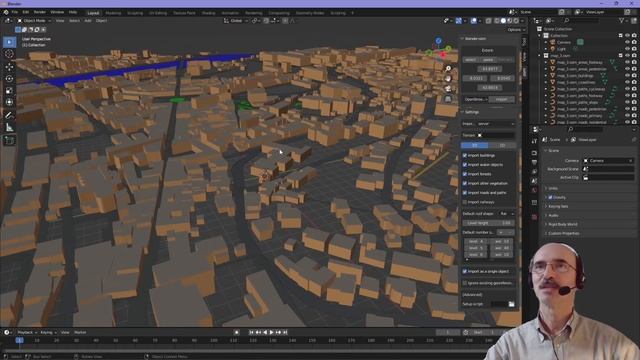The width and height of the screenshot is (640, 360).
Task: Click the extent select button
Action: pyautogui.click(x=471, y=60)
